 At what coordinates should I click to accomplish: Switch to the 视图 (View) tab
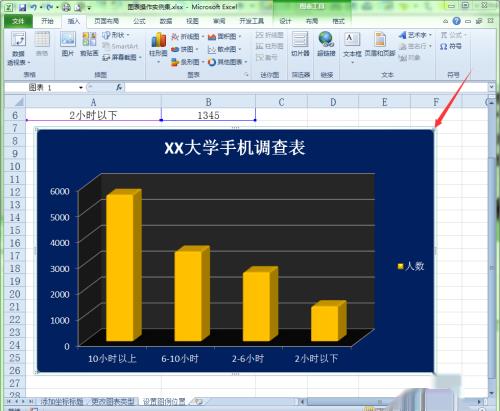(x=192, y=21)
